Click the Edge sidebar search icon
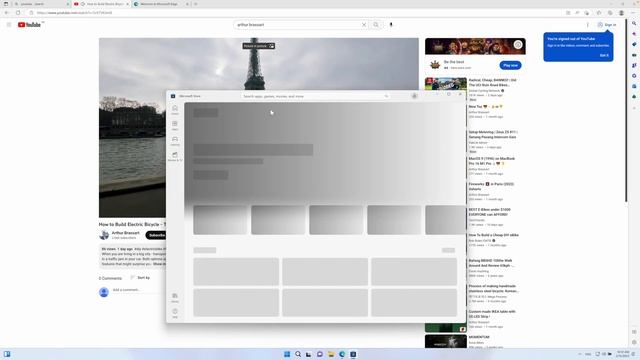Image resolution: width=640 pixels, height=360 pixels. point(634,23)
